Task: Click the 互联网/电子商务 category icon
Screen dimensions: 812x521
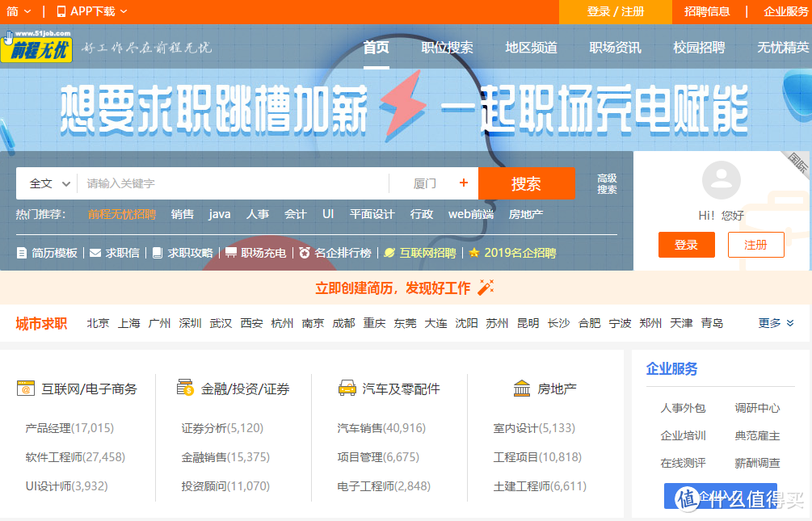Action: point(25,389)
